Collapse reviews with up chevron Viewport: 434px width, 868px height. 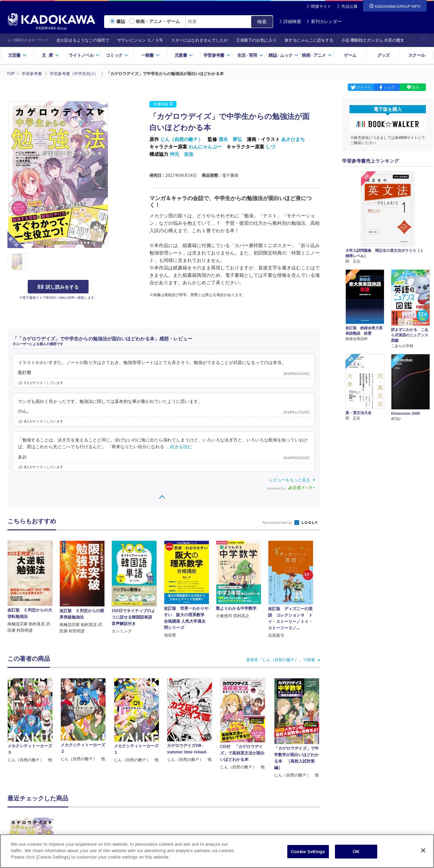click(162, 497)
